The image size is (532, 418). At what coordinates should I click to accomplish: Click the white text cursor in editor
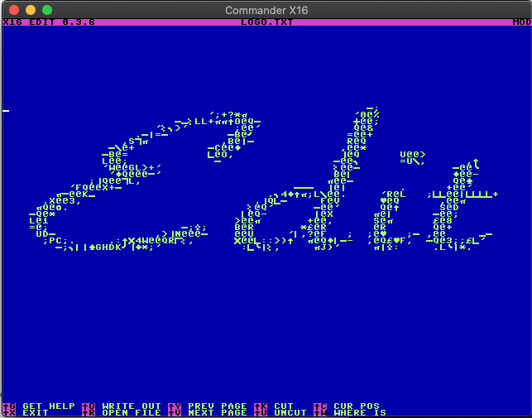[6, 111]
